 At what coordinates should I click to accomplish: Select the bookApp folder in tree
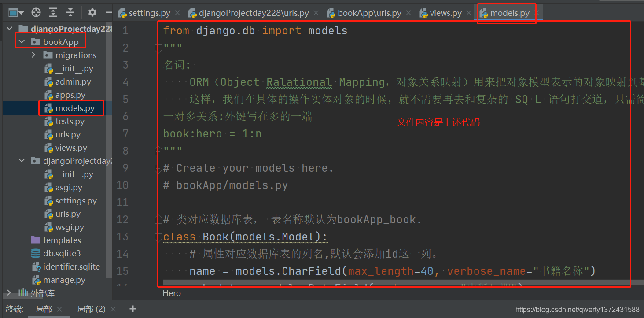pos(61,42)
